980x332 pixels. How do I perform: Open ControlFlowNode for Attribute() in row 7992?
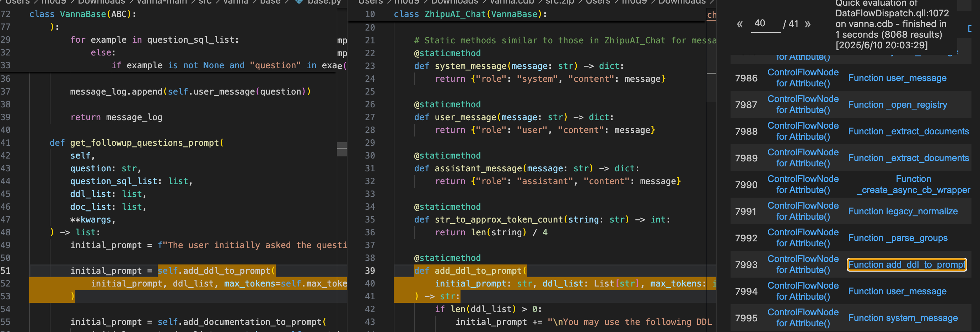(x=803, y=237)
